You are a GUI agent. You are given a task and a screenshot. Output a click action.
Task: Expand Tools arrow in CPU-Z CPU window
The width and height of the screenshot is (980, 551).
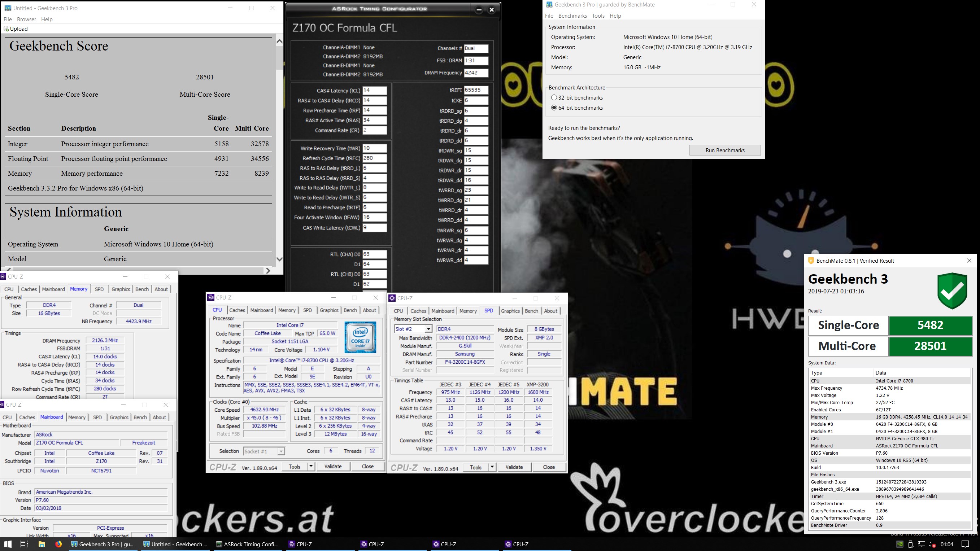(x=311, y=466)
